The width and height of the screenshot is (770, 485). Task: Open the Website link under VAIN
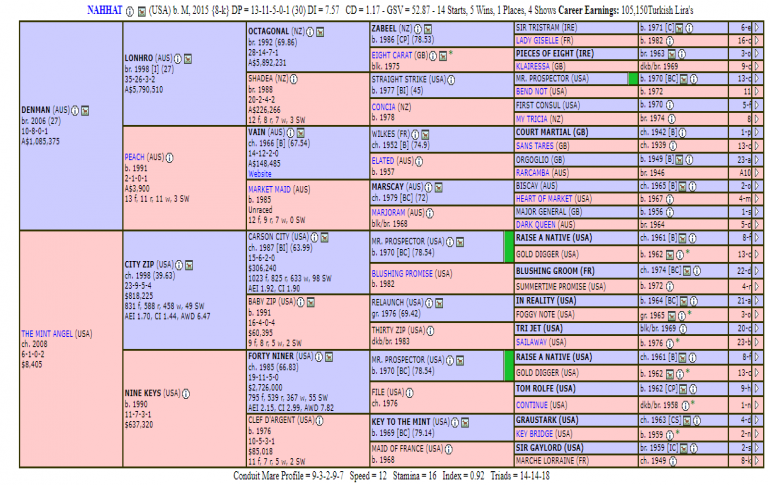click(x=260, y=174)
